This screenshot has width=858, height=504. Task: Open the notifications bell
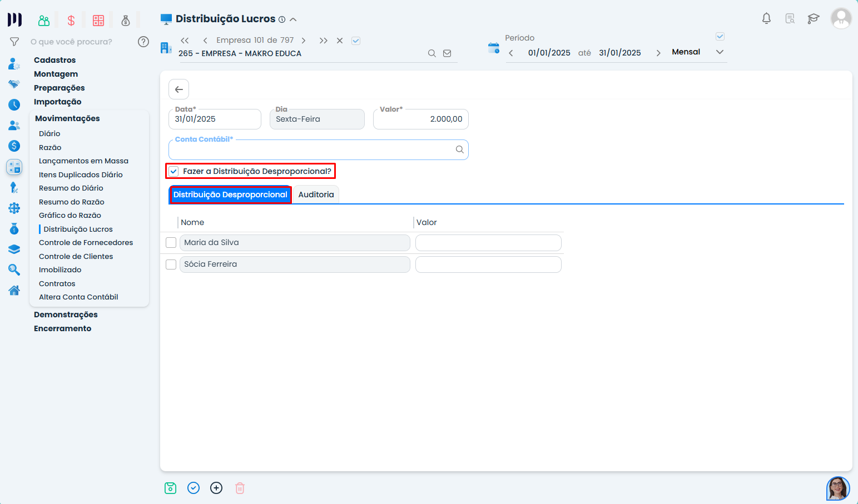point(766,19)
